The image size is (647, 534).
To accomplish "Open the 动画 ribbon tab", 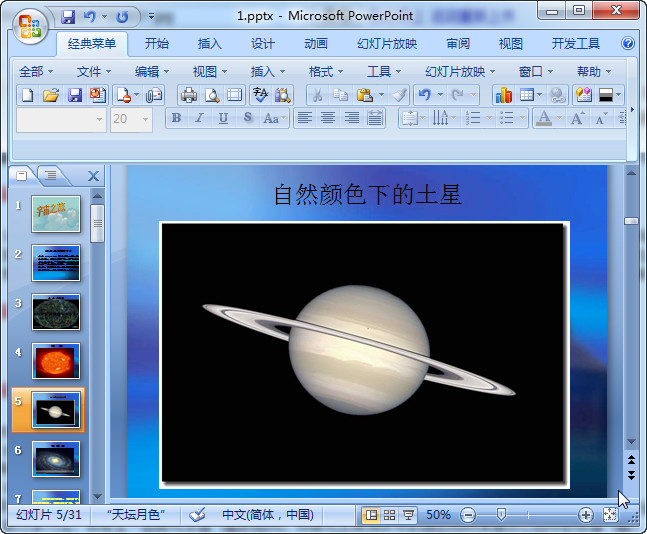I will coord(316,44).
